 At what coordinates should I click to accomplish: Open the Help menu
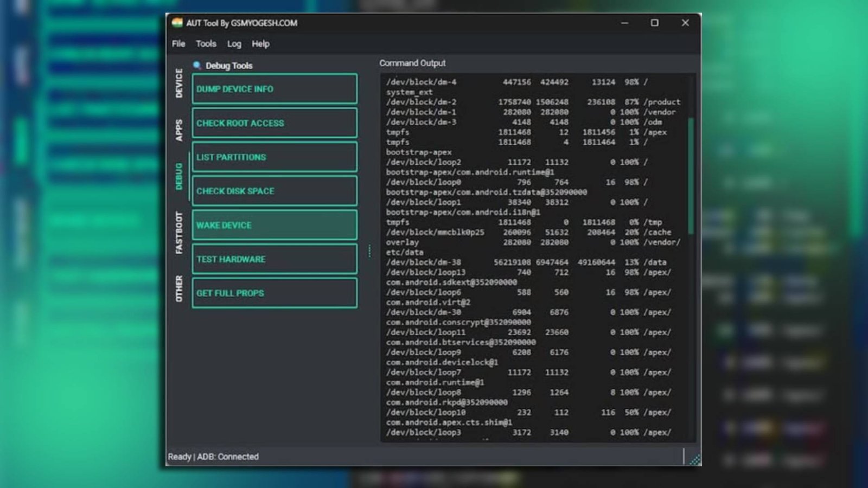[x=261, y=44]
